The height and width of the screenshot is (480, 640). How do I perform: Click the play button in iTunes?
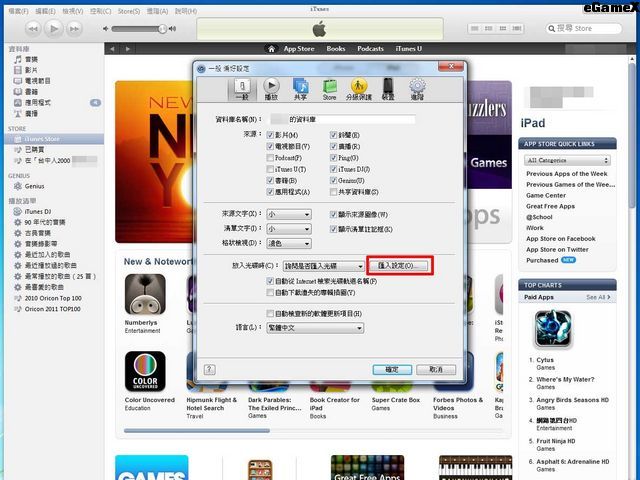click(53, 29)
